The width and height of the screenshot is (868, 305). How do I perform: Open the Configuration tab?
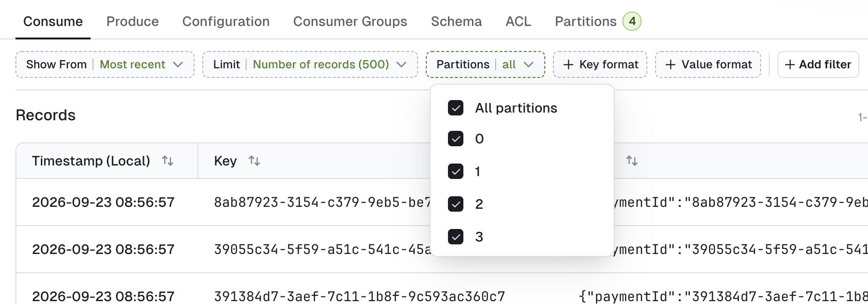click(226, 22)
